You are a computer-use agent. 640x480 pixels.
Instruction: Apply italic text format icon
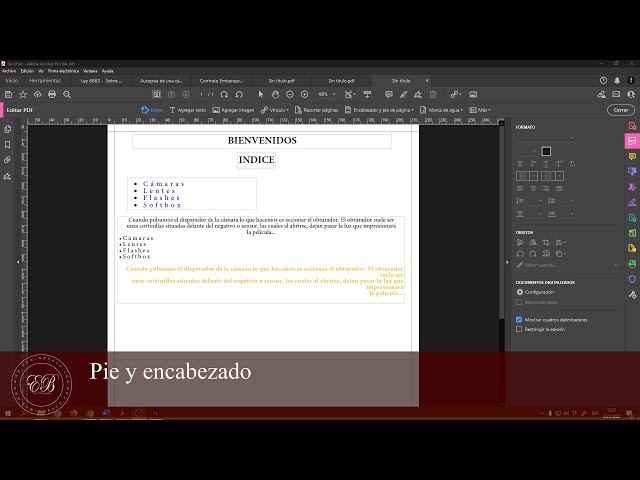pyautogui.click(x=533, y=164)
